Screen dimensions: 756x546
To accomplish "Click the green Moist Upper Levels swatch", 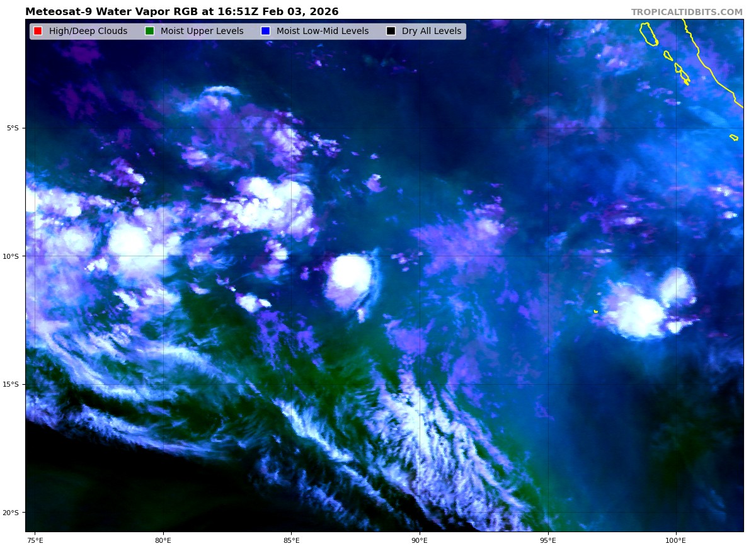I will 149,31.
